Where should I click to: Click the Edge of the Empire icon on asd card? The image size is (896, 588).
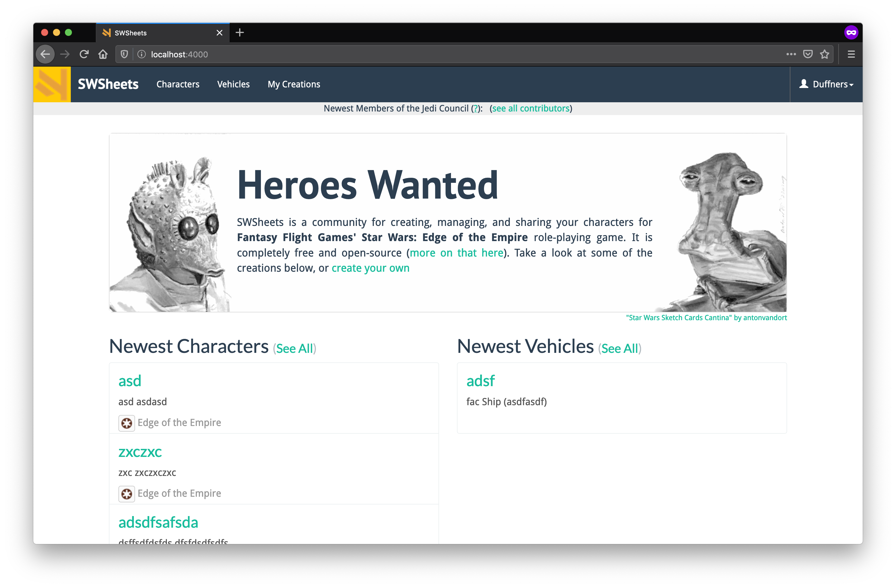(126, 423)
